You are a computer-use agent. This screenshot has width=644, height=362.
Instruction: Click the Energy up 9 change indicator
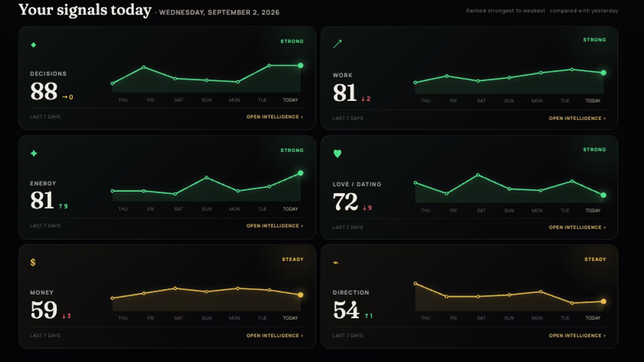(63, 206)
